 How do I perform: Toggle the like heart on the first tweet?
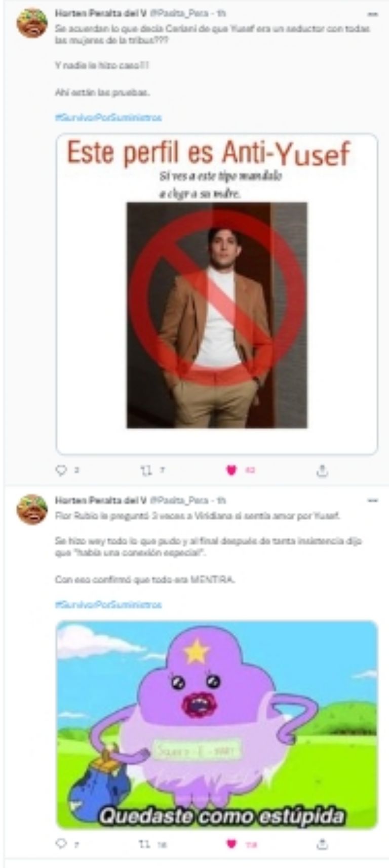pyautogui.click(x=231, y=470)
